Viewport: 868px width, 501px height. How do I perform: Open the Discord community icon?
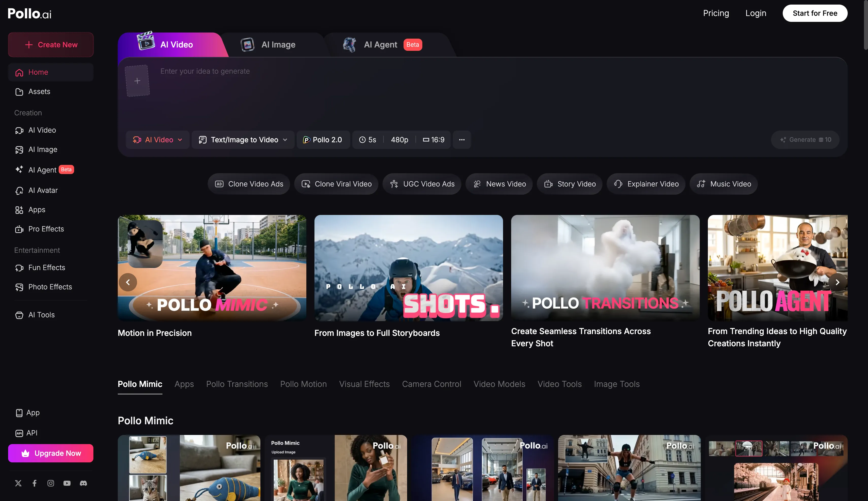click(x=83, y=483)
